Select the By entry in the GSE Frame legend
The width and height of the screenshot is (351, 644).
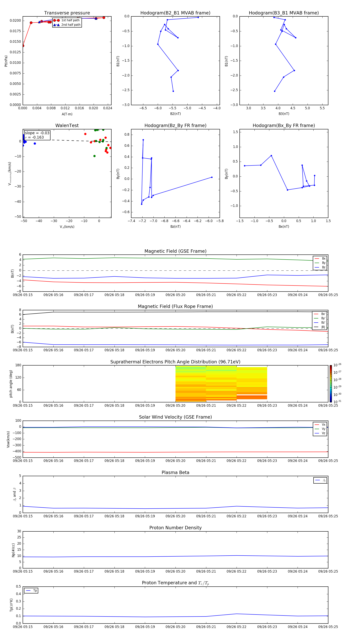(320, 263)
